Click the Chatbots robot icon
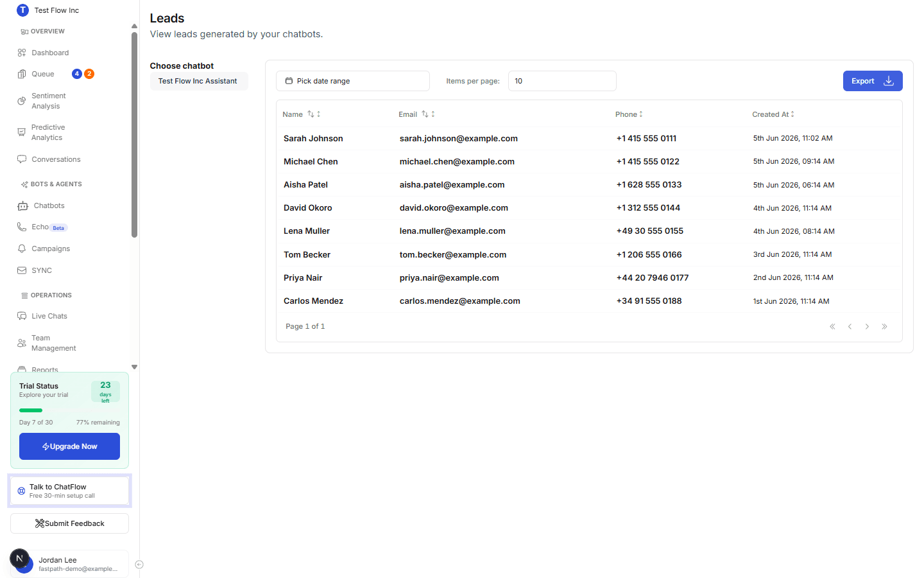The width and height of the screenshot is (924, 578). tap(23, 206)
